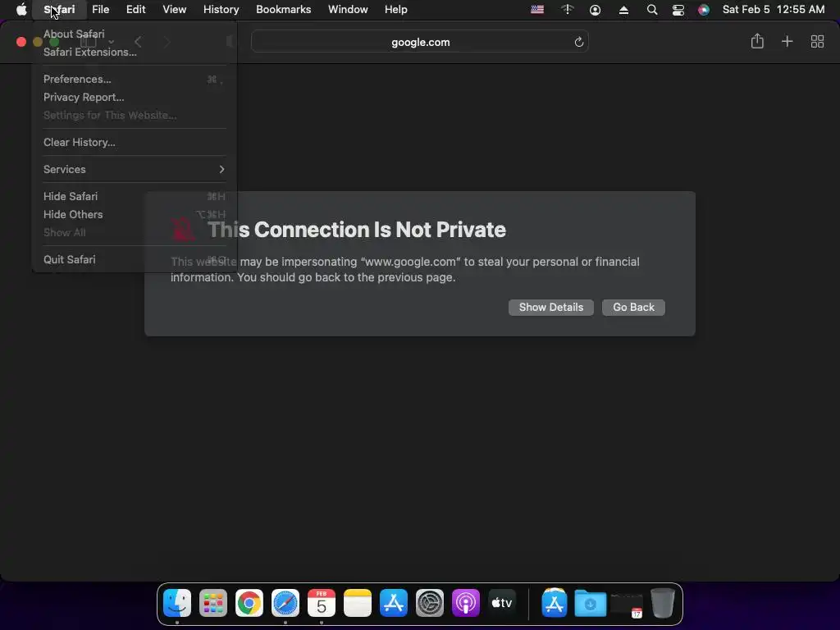Open Launchpad from the Dock

[x=213, y=603]
